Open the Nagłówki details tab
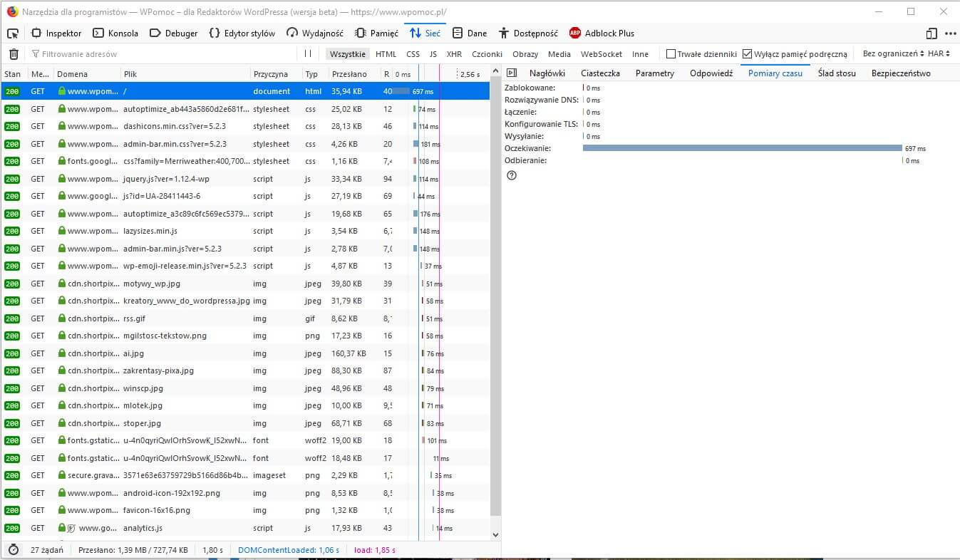The width and height of the screenshot is (960, 560). pyautogui.click(x=547, y=73)
